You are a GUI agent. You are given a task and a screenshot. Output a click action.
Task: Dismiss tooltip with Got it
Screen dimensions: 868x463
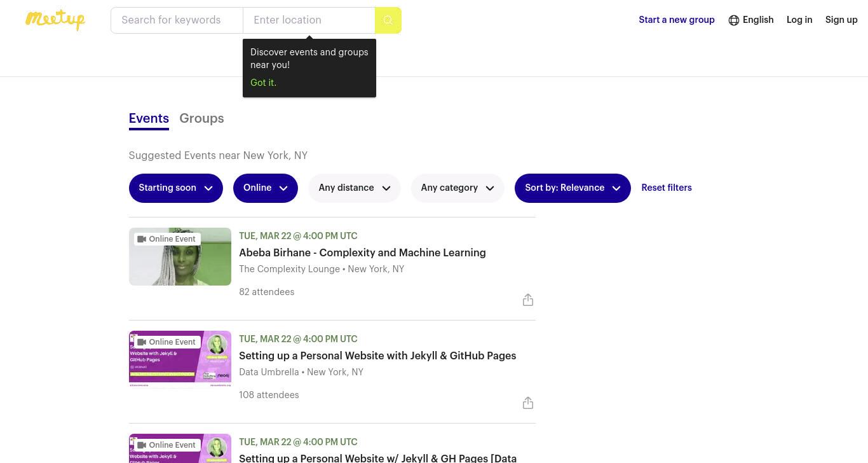(x=263, y=83)
